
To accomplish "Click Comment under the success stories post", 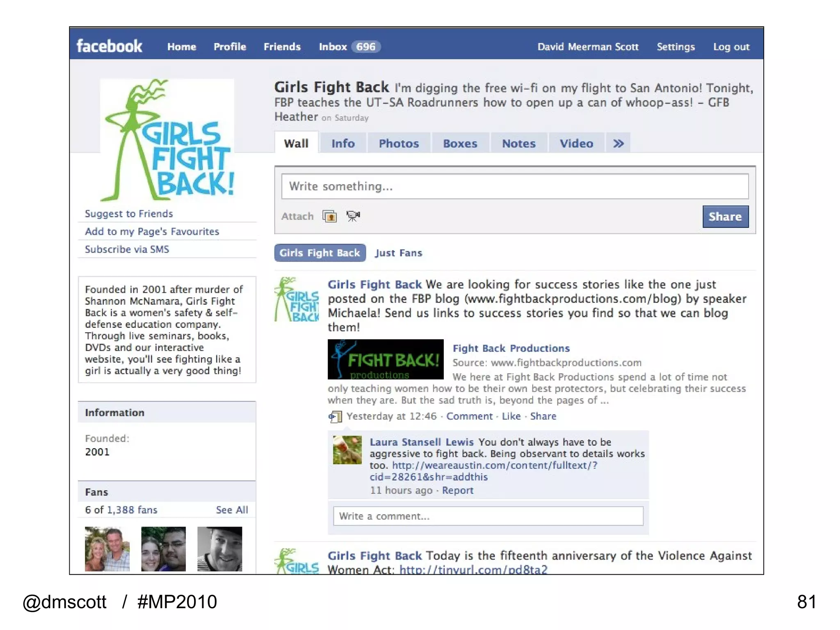I will pyautogui.click(x=469, y=416).
